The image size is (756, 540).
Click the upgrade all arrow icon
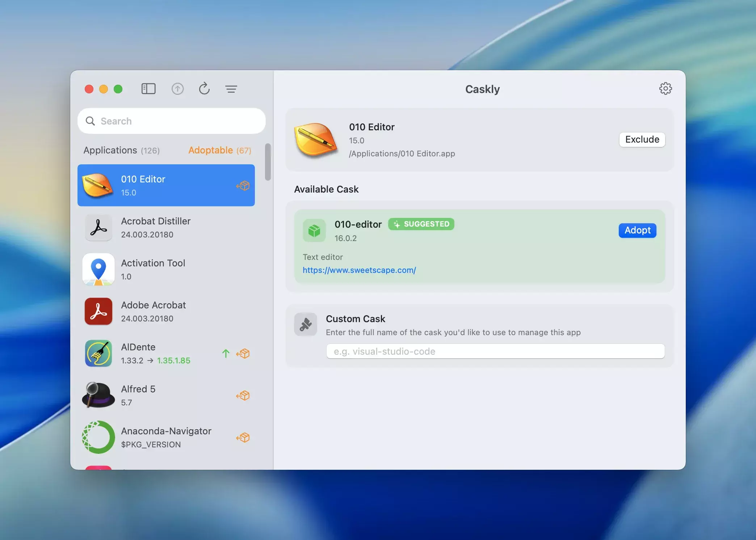(x=177, y=89)
